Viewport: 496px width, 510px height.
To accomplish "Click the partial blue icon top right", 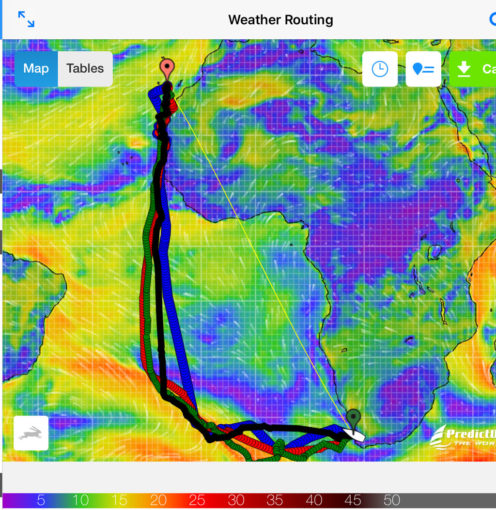I will coord(493,19).
